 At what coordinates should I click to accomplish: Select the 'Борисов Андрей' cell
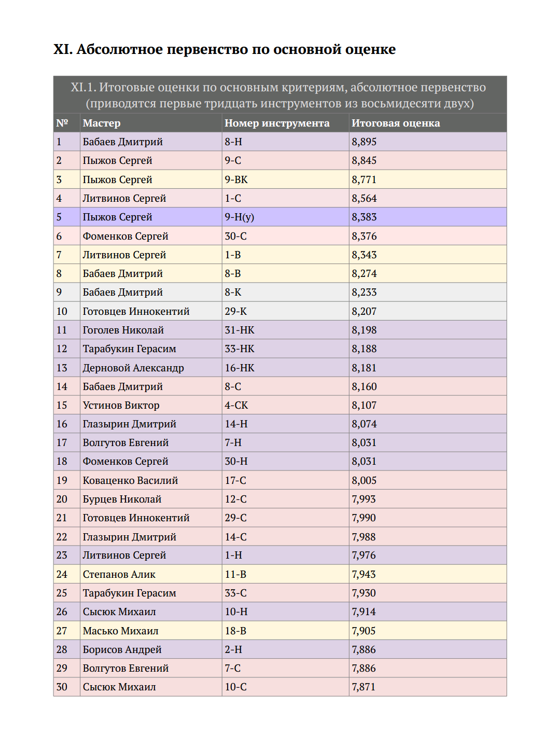tap(151, 649)
